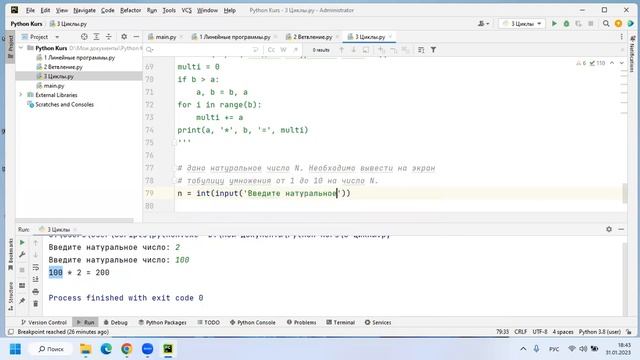Close the 3 Циклы.py editor tab
Screen dimensions: 640x360
(391, 37)
